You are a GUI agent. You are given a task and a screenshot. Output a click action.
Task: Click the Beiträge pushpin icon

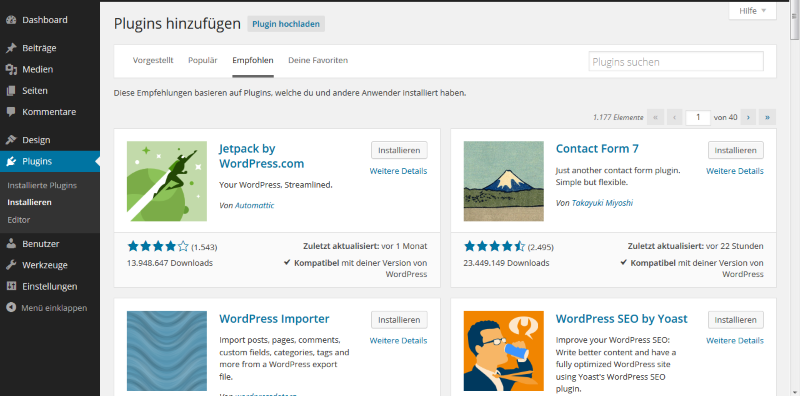pos(11,48)
